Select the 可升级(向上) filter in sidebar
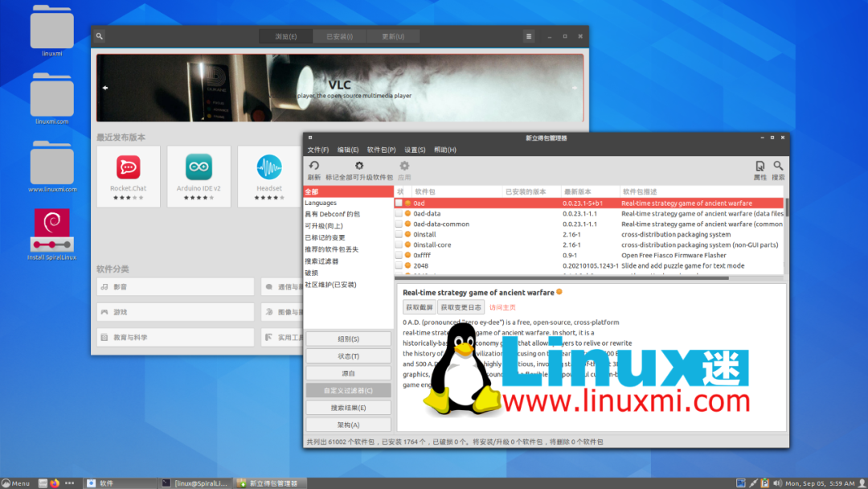Viewport: 868px width, 489px height. 348,226
